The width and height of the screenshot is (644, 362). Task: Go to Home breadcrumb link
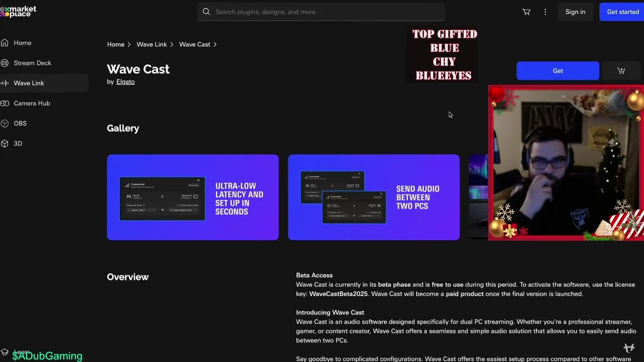coord(116,44)
